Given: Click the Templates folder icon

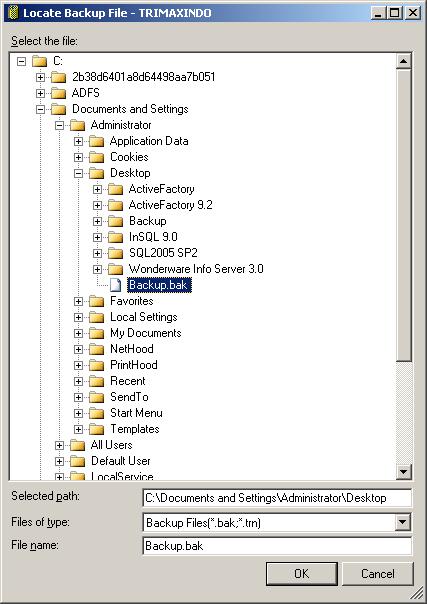Looking at the screenshot, I should point(96,429).
